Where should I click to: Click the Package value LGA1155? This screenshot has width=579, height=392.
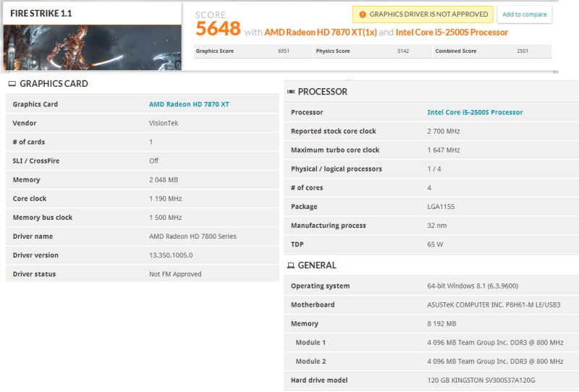click(441, 207)
